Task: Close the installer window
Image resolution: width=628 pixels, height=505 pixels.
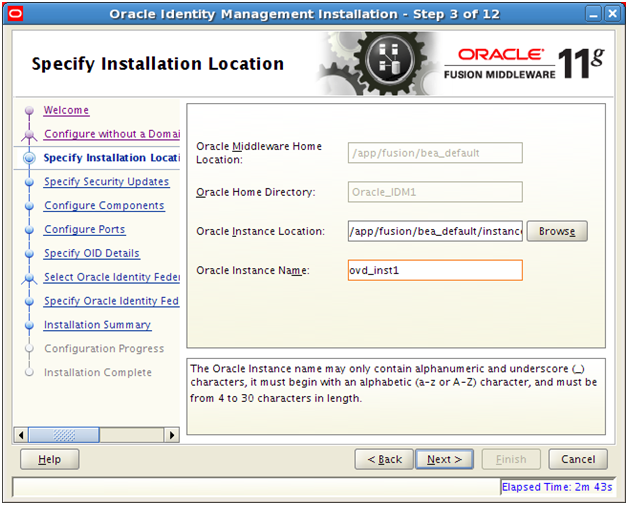Action: coord(612,14)
